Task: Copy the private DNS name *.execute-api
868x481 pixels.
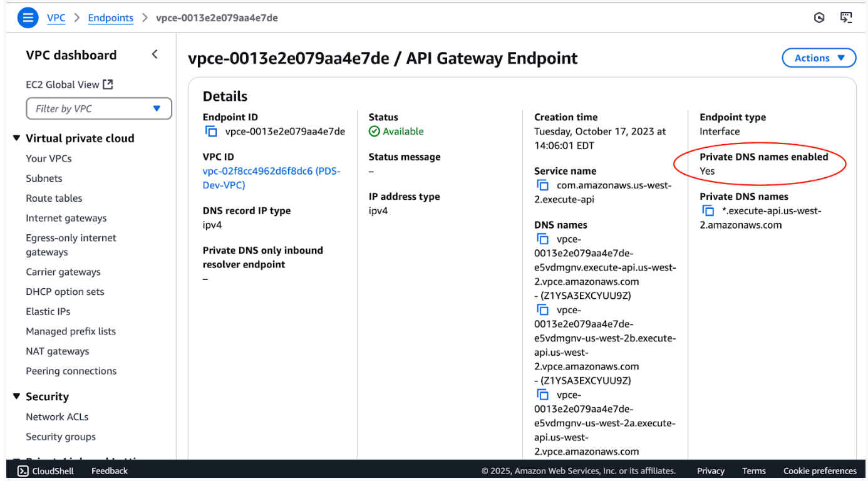Action: [708, 211]
